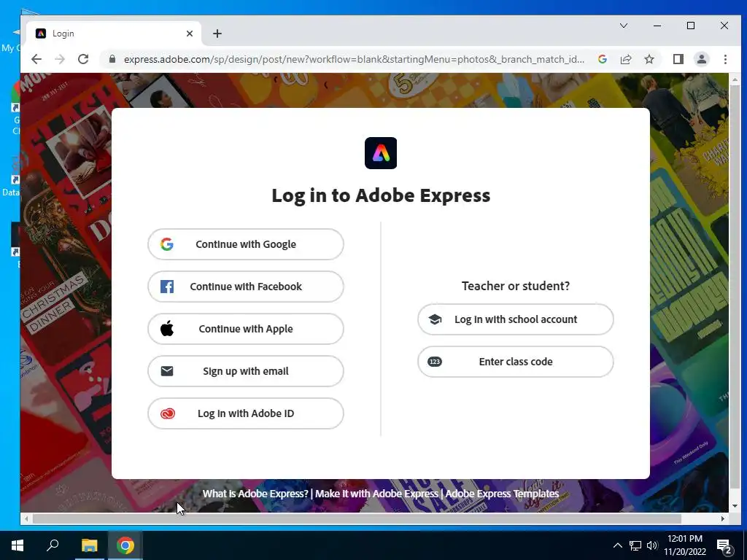747x560 pixels.
Task: Open Enter class code option
Action: tap(516, 362)
